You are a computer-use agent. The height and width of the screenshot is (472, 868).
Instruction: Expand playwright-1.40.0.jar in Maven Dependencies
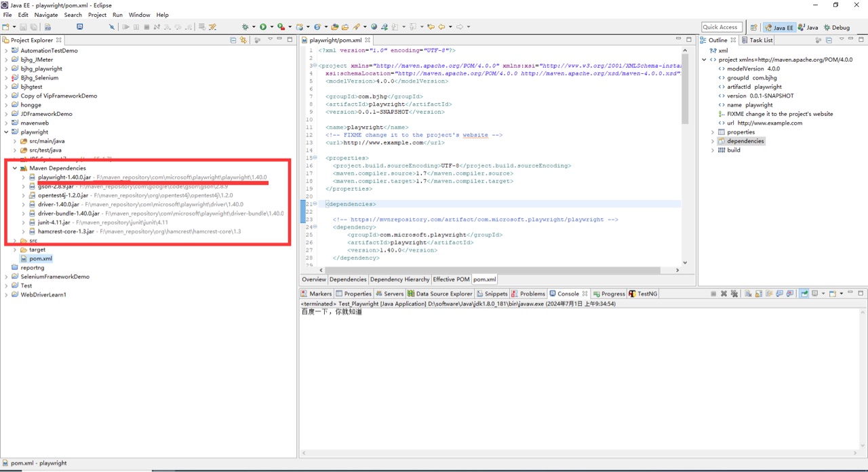pyautogui.click(x=24, y=177)
